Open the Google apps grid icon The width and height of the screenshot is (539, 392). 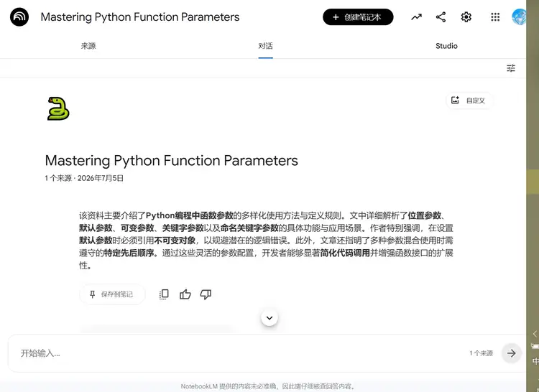495,17
